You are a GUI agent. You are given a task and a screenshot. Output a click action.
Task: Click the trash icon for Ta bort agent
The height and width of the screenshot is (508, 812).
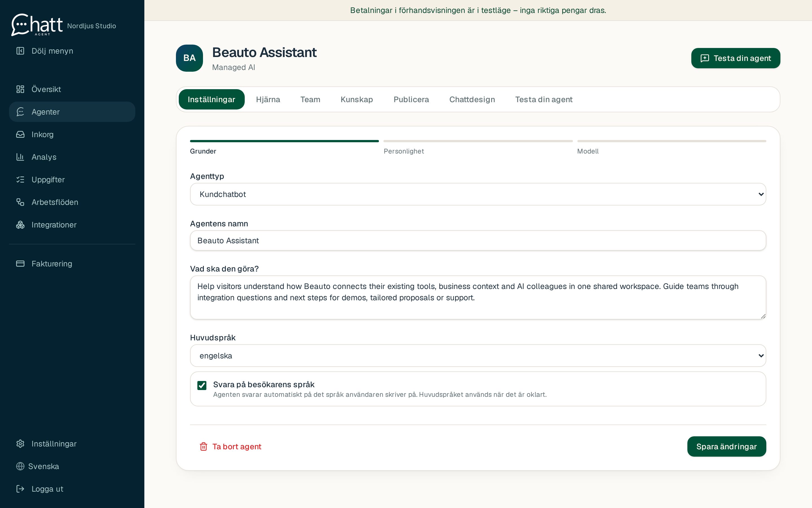pos(203,446)
